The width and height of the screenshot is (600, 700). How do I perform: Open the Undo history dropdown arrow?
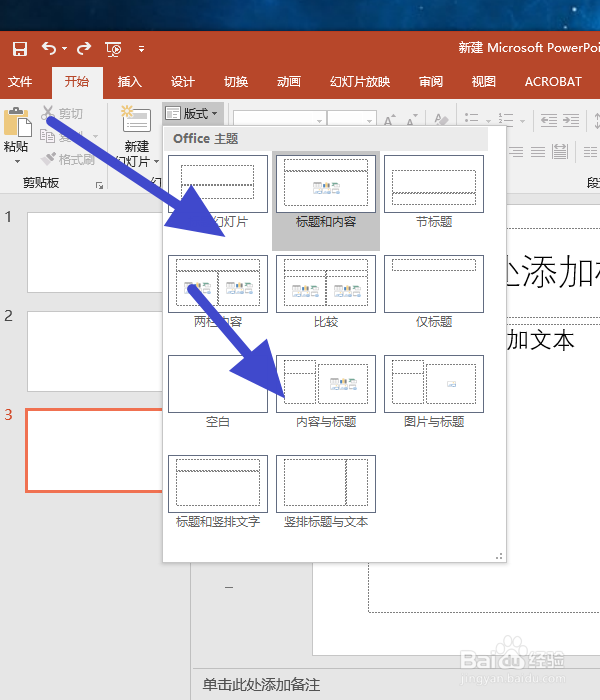[x=64, y=48]
